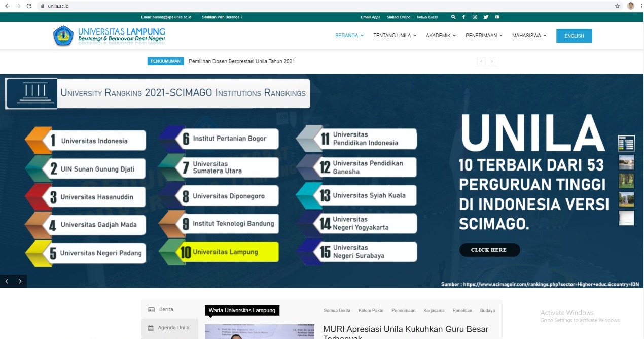Expand the BERANDA menu

[349, 36]
